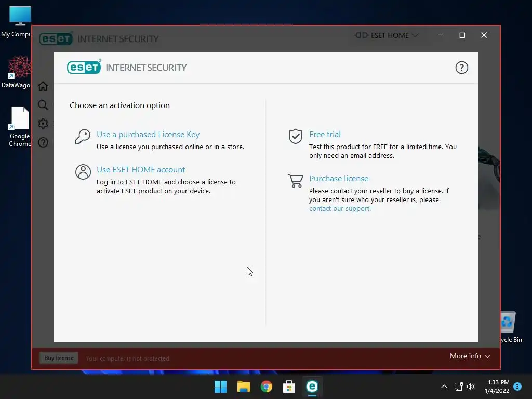The height and width of the screenshot is (399, 532).
Task: Open Microsoft Store from the taskbar
Action: click(289, 387)
